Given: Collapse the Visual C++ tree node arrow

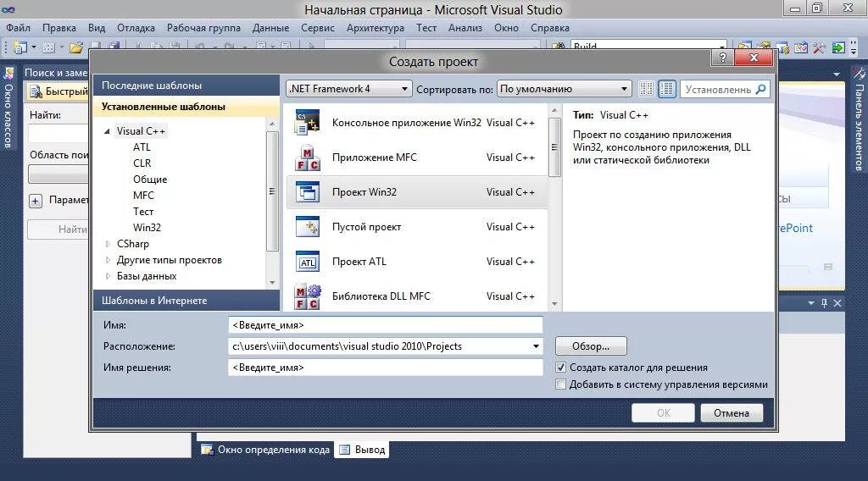Looking at the screenshot, I should [x=108, y=131].
